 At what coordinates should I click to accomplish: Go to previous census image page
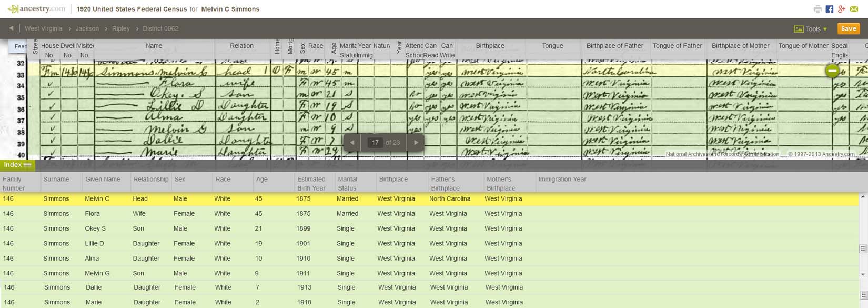pyautogui.click(x=352, y=143)
